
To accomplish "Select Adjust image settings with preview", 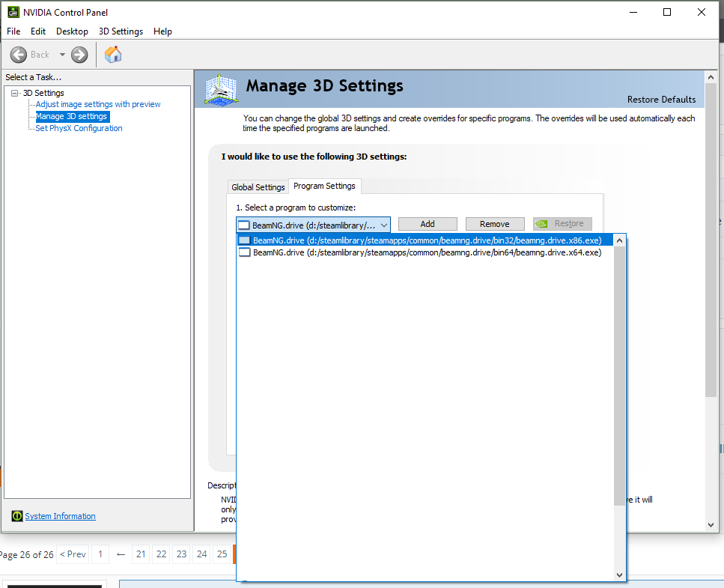I will [x=98, y=104].
